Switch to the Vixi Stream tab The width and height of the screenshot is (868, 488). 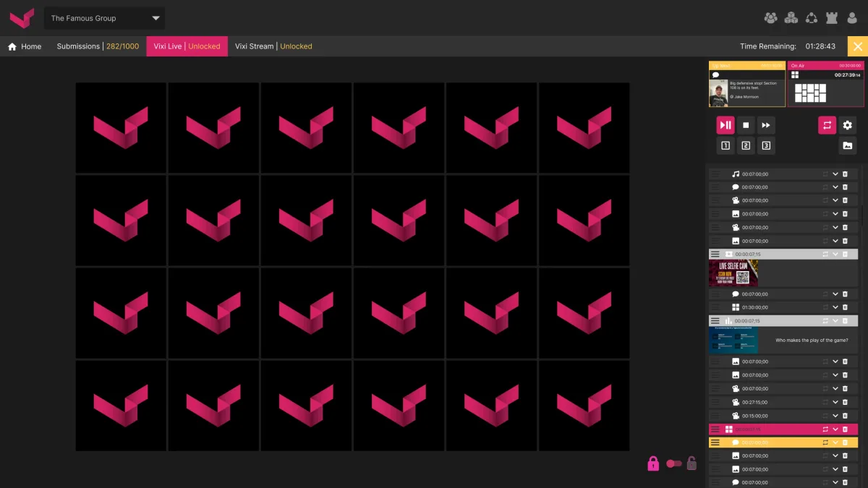(x=273, y=46)
